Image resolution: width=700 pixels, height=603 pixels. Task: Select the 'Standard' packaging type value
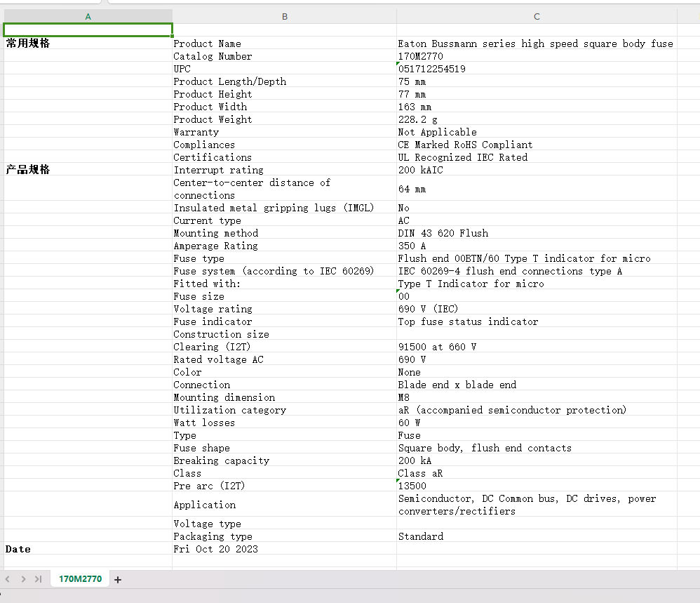[537, 536]
